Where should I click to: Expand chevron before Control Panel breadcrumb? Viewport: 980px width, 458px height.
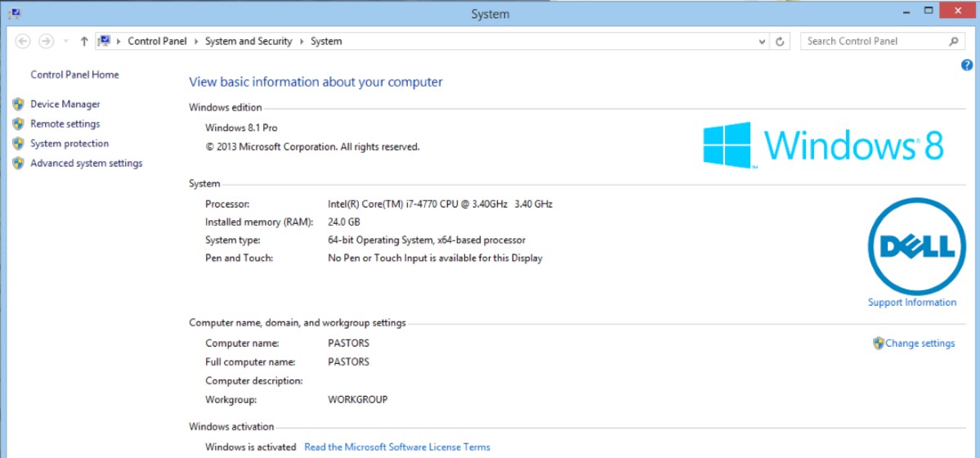(x=119, y=41)
